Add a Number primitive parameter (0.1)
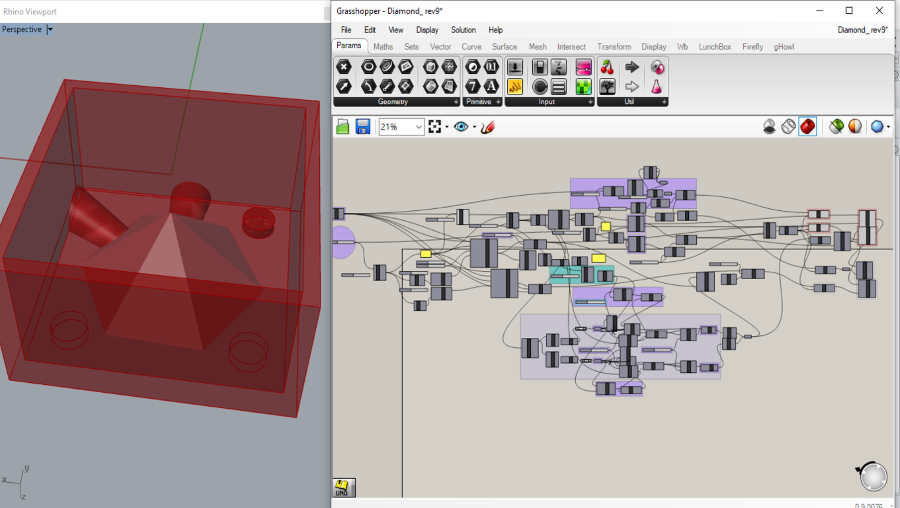Viewport: 900px width, 508px height. point(491,67)
